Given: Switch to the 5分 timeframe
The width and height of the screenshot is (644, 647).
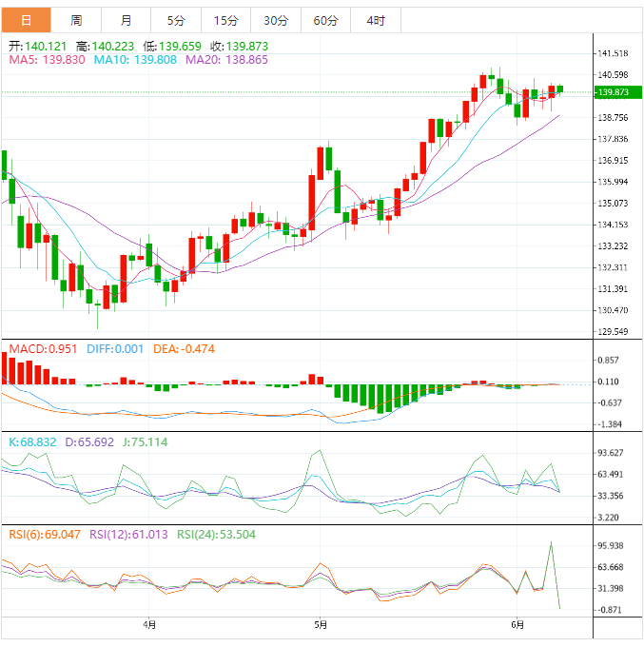Looking at the screenshot, I should (176, 20).
